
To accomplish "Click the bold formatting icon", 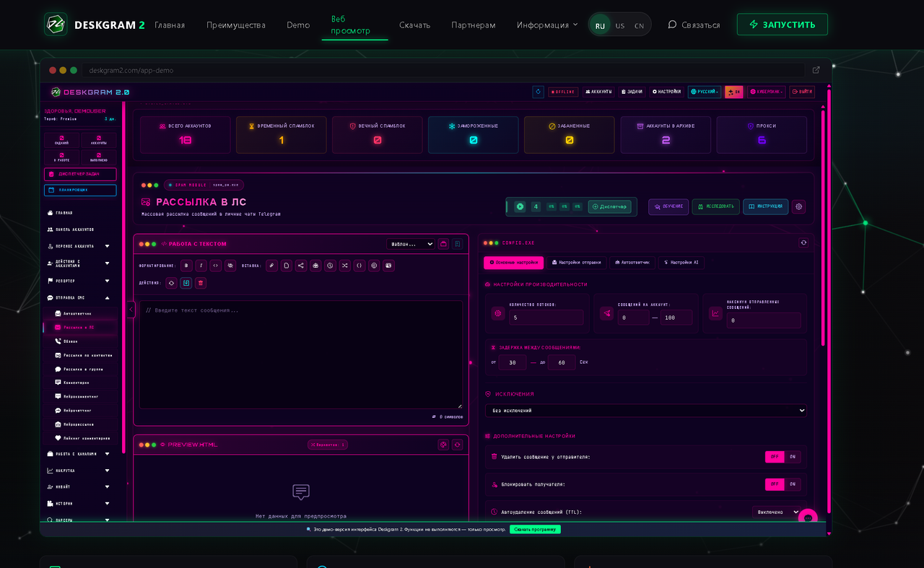I will click(x=186, y=266).
